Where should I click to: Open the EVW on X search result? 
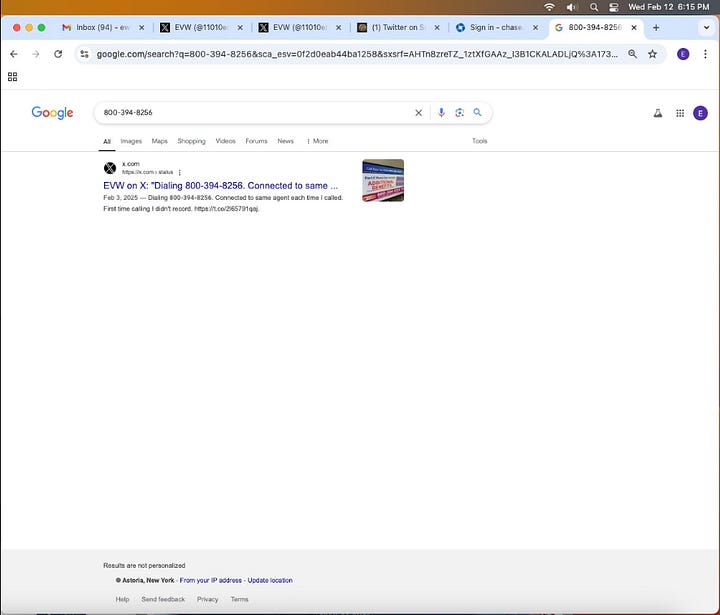(x=220, y=186)
